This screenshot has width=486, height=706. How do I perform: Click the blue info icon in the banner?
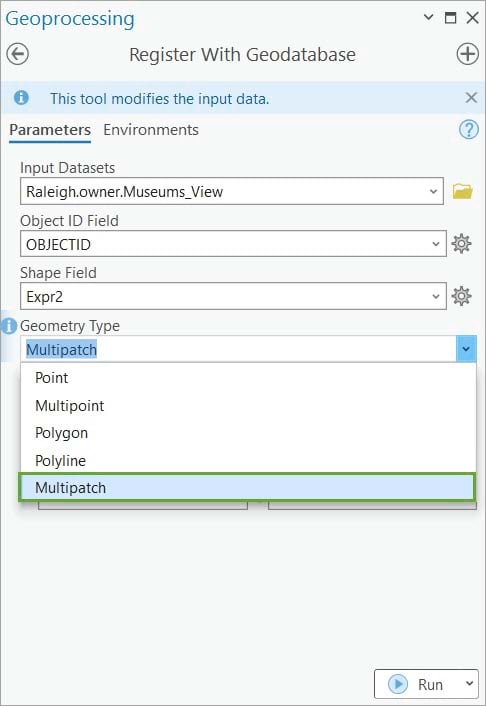click(21, 98)
